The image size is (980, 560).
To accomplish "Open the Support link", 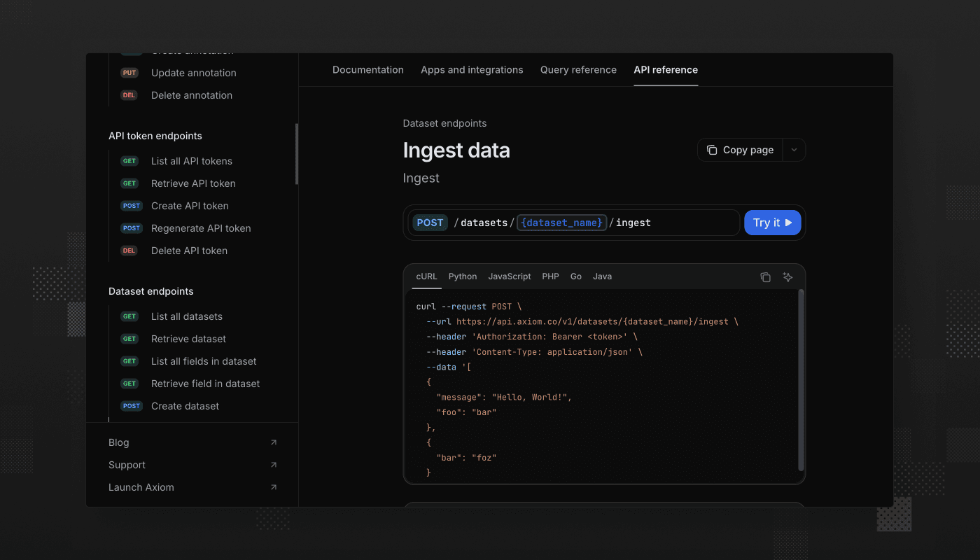I will pos(127,464).
